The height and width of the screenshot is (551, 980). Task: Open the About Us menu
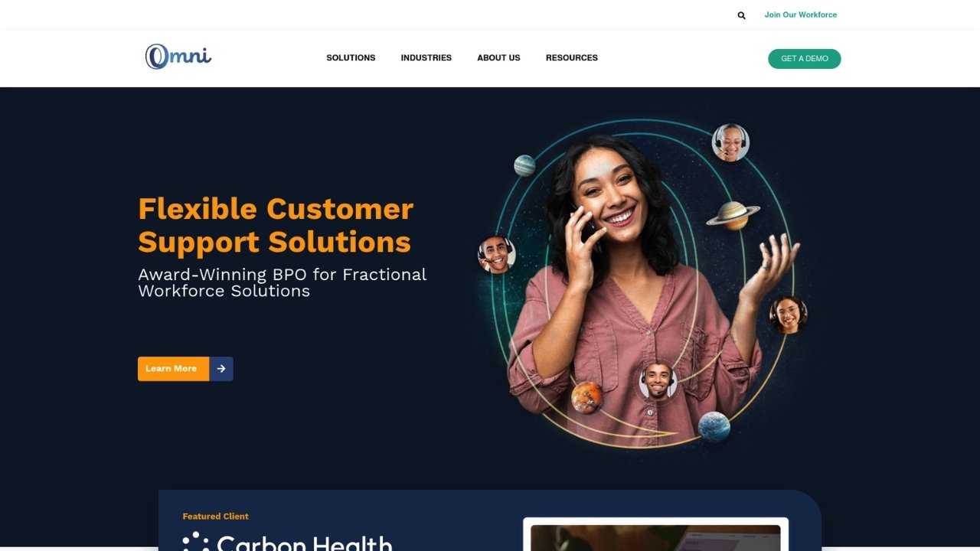tap(498, 58)
